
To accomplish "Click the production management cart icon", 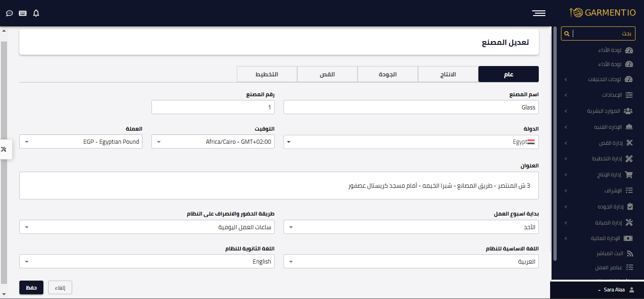I will pos(628,174).
